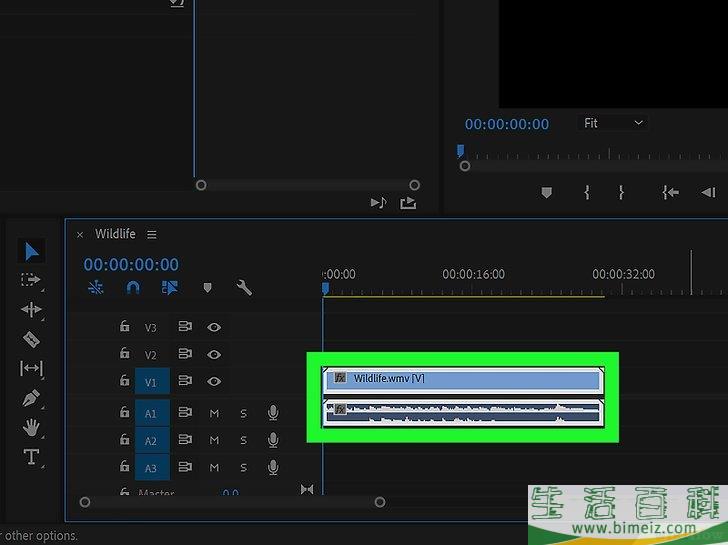Screen dimensions: 728x545
Task: Toggle V1 track targeting
Action: pyautogui.click(x=152, y=382)
